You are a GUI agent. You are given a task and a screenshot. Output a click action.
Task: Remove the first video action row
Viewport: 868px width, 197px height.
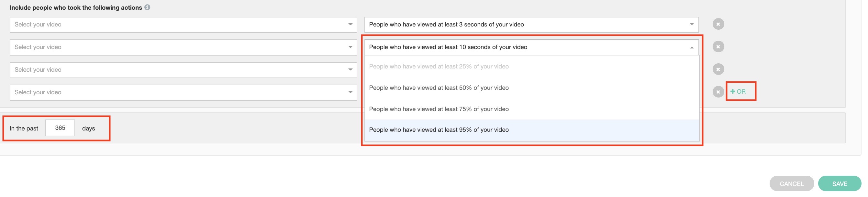(x=718, y=24)
